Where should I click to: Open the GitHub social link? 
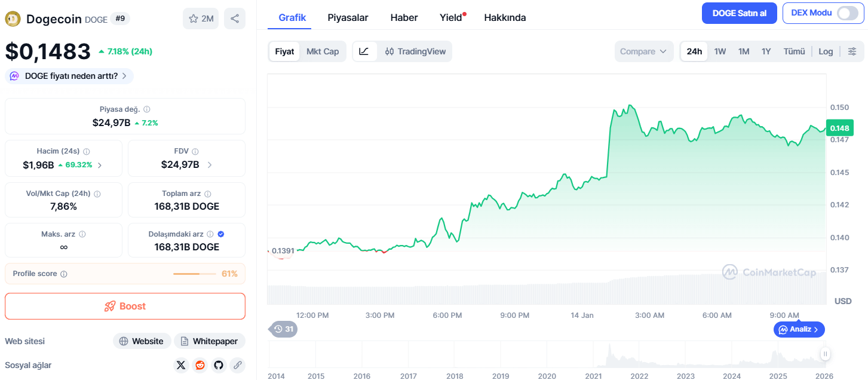pyautogui.click(x=219, y=365)
